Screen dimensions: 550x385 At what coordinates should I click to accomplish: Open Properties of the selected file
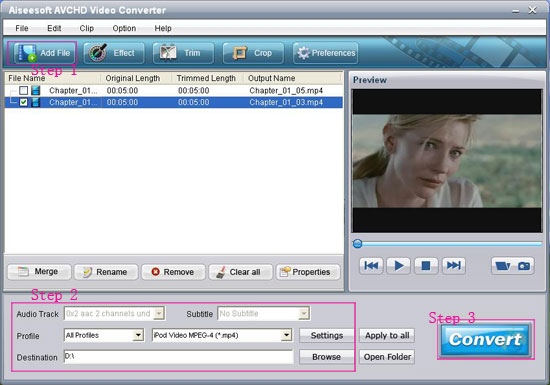[x=308, y=272]
